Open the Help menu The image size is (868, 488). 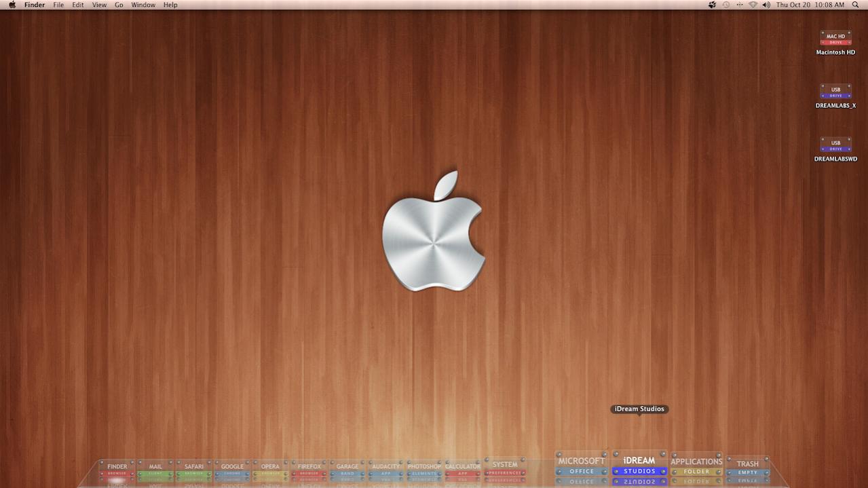[x=170, y=5]
